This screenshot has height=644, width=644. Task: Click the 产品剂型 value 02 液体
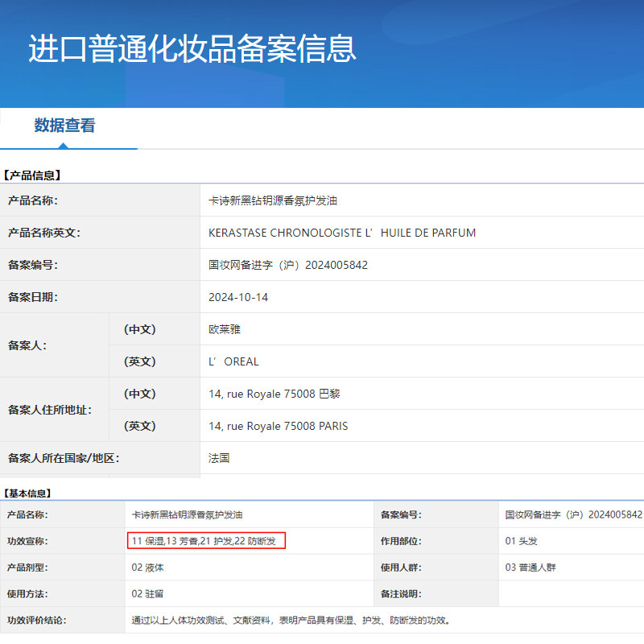tap(147, 568)
